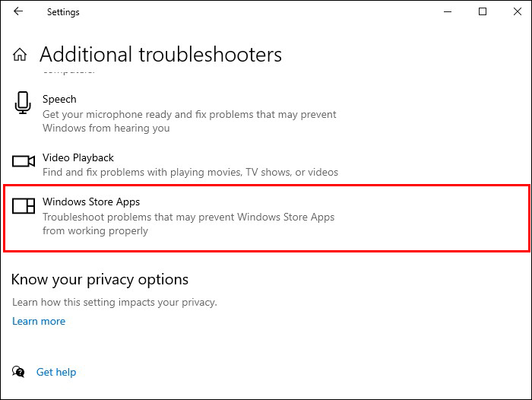
Task: Open the Learn more privacy link
Action: pos(39,321)
